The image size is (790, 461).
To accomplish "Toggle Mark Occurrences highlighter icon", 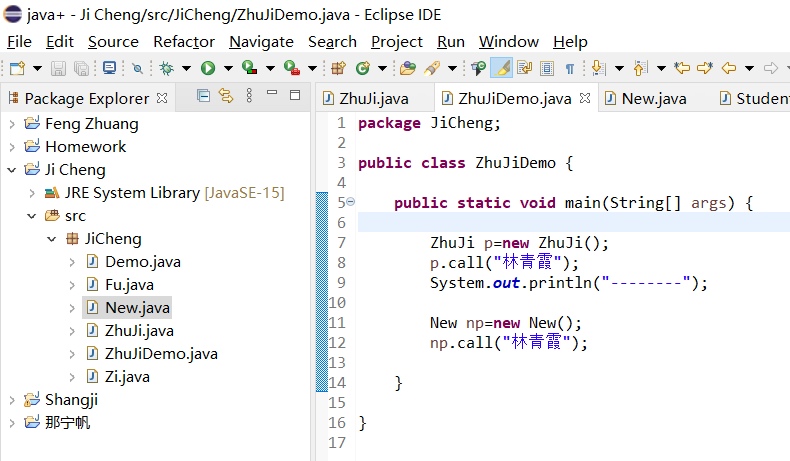I will click(501, 68).
